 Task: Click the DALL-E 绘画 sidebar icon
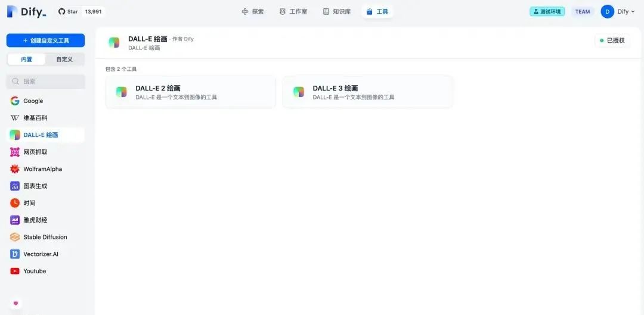[15, 135]
